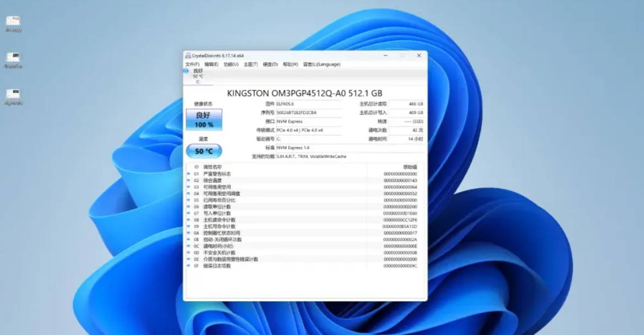The height and width of the screenshot is (335, 644).
Task: Click status dot for 介质与数据完整性错误计数 row
Action: tap(188, 260)
